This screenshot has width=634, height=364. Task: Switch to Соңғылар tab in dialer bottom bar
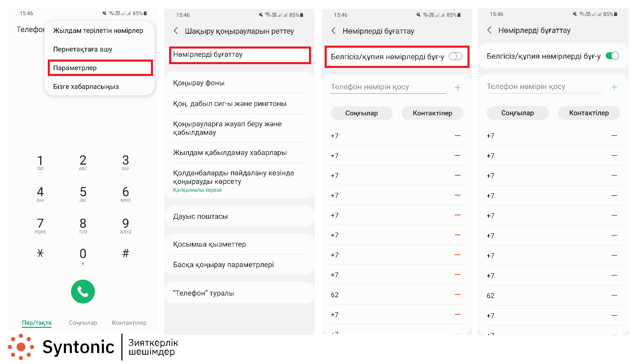83,323
